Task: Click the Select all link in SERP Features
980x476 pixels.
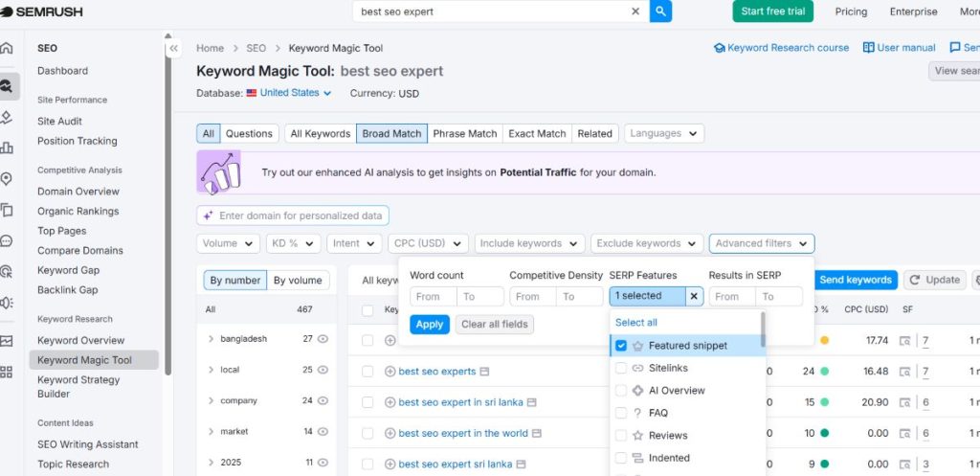Action: point(636,322)
